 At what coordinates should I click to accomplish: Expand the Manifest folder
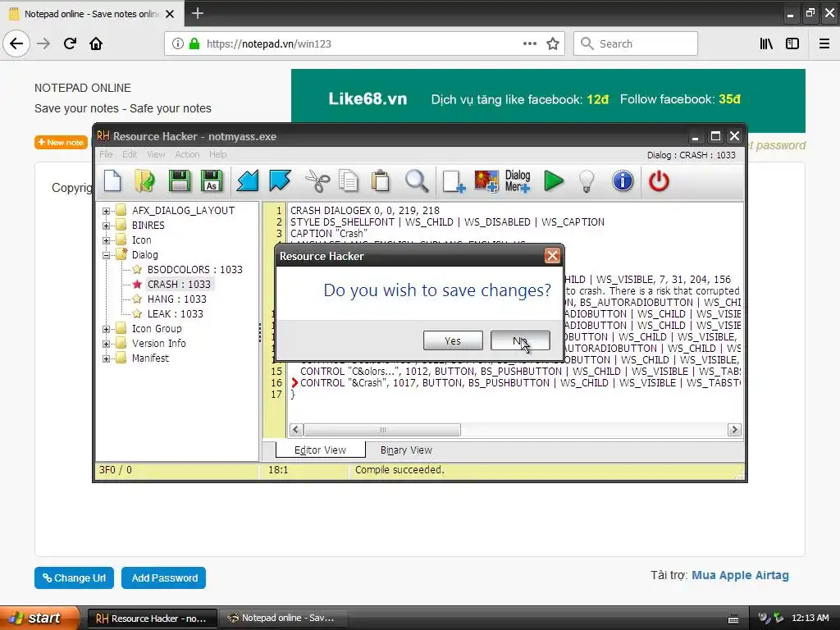coord(106,358)
